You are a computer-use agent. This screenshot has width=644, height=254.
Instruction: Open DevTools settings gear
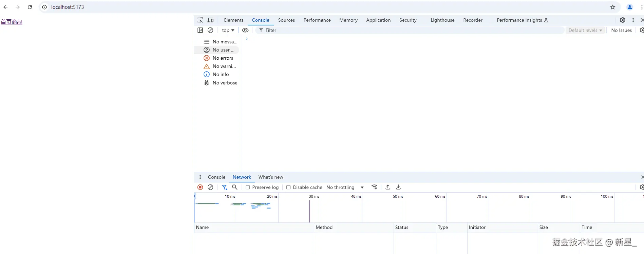[623, 20]
